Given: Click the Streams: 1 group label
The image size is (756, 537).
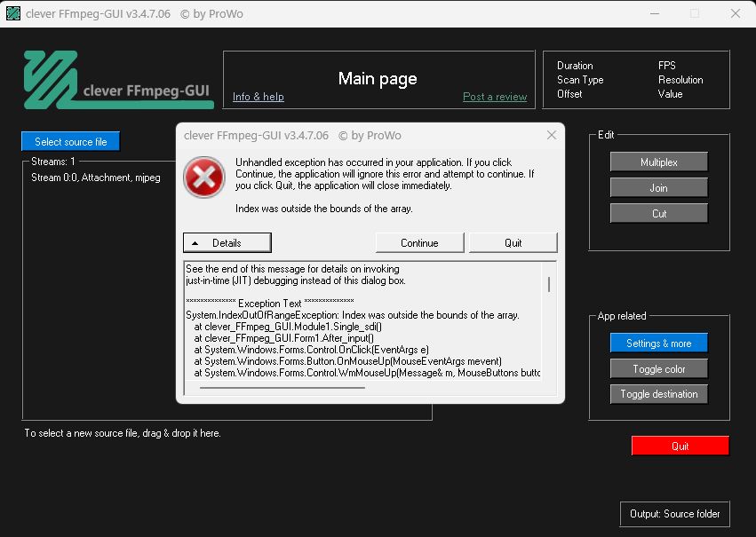Looking at the screenshot, I should [53, 162].
